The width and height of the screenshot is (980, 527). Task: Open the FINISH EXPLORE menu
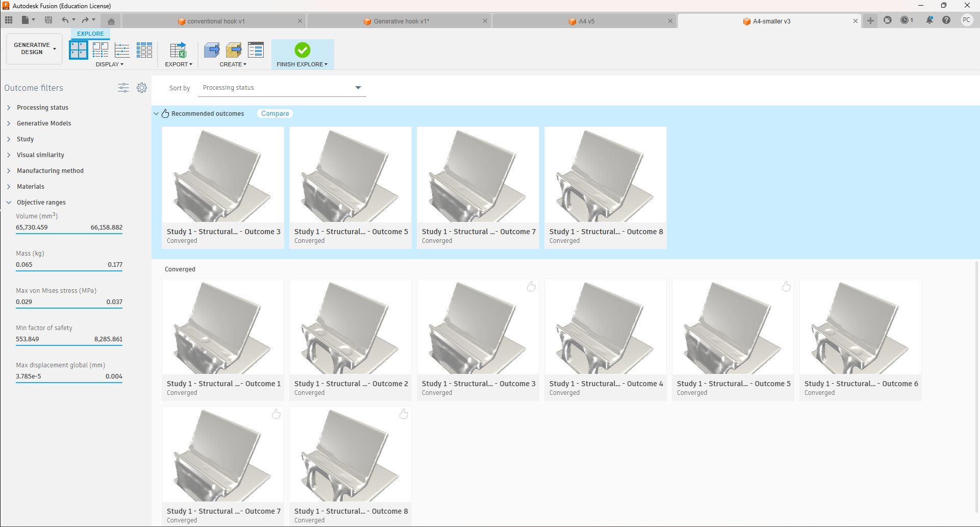(x=303, y=64)
